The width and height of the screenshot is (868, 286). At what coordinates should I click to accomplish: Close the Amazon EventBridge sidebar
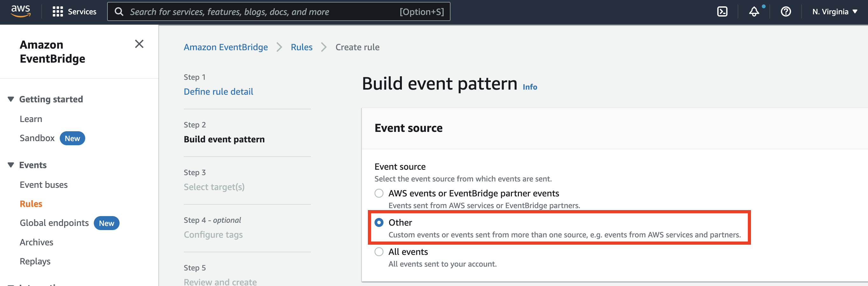click(139, 44)
